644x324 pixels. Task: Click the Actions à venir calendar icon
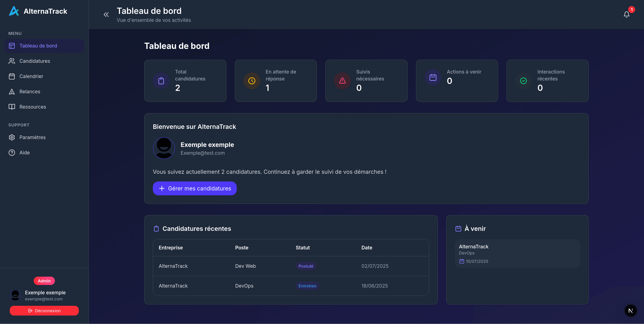(x=433, y=78)
